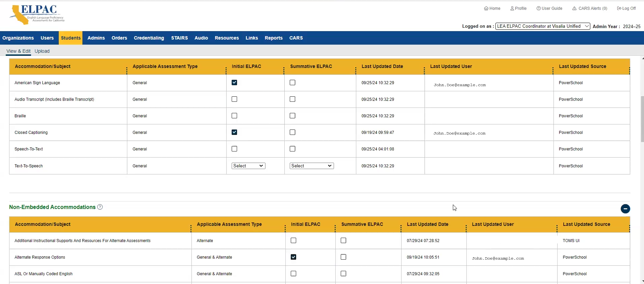The width and height of the screenshot is (644, 284).
Task: Open the STAIRS navigation item
Action: [179, 38]
